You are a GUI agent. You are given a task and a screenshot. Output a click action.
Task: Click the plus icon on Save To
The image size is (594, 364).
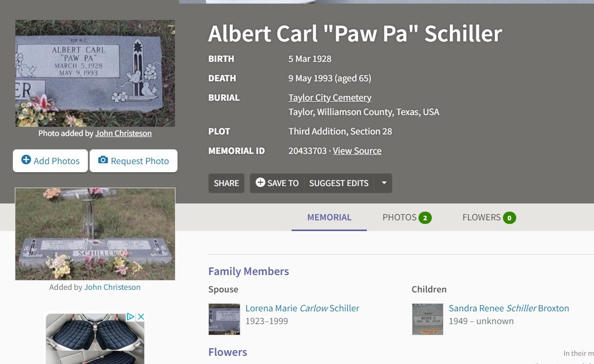tap(260, 183)
